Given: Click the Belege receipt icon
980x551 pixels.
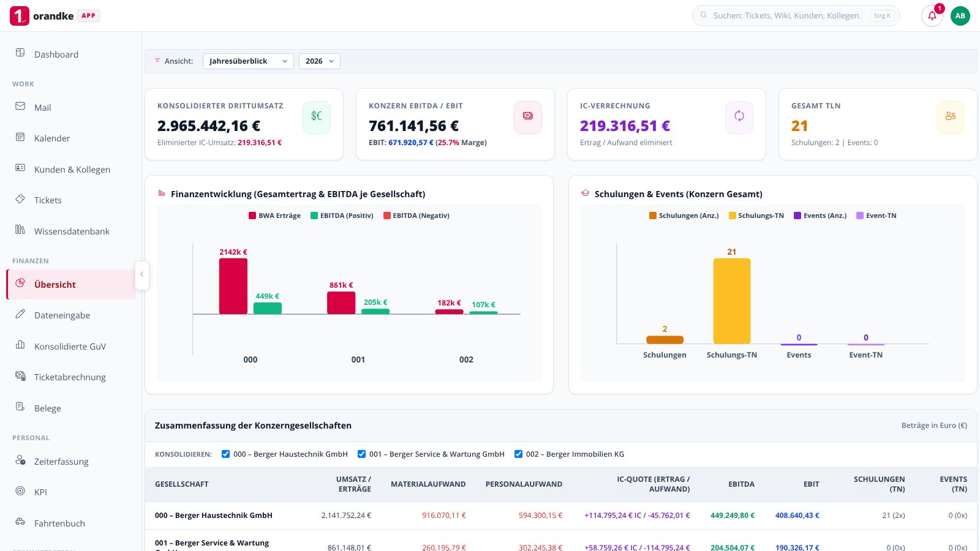Looking at the screenshot, I should 20,407.
